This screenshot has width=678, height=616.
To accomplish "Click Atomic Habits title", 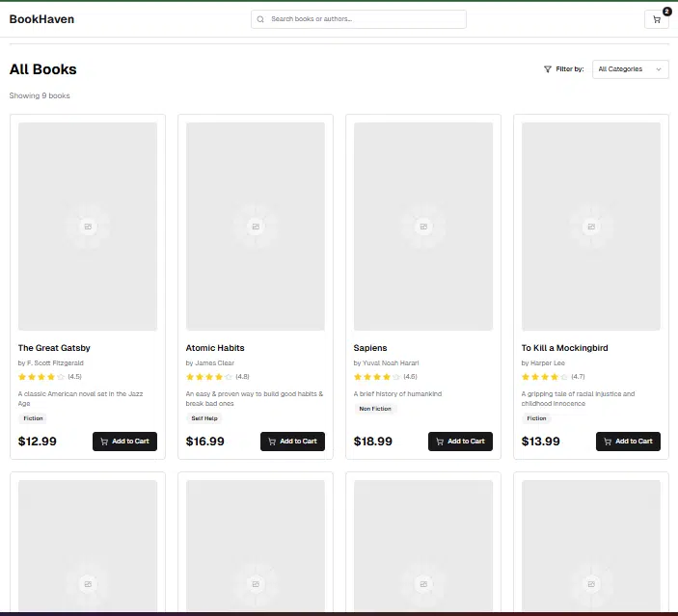I will click(x=215, y=348).
